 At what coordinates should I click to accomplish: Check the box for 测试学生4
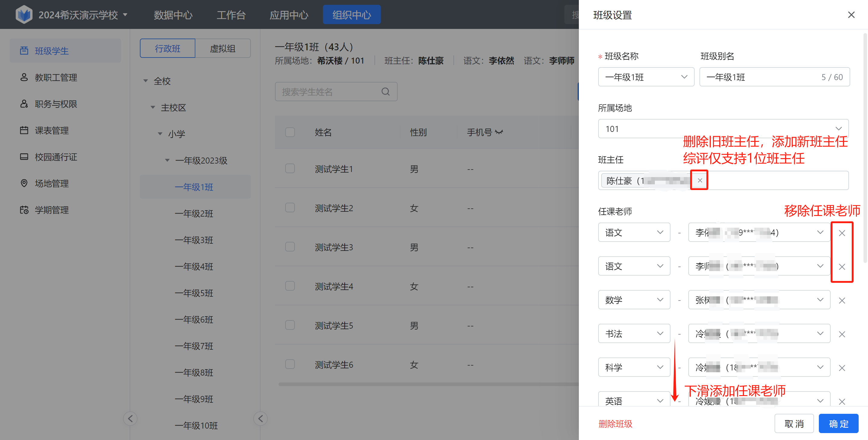[x=290, y=286]
